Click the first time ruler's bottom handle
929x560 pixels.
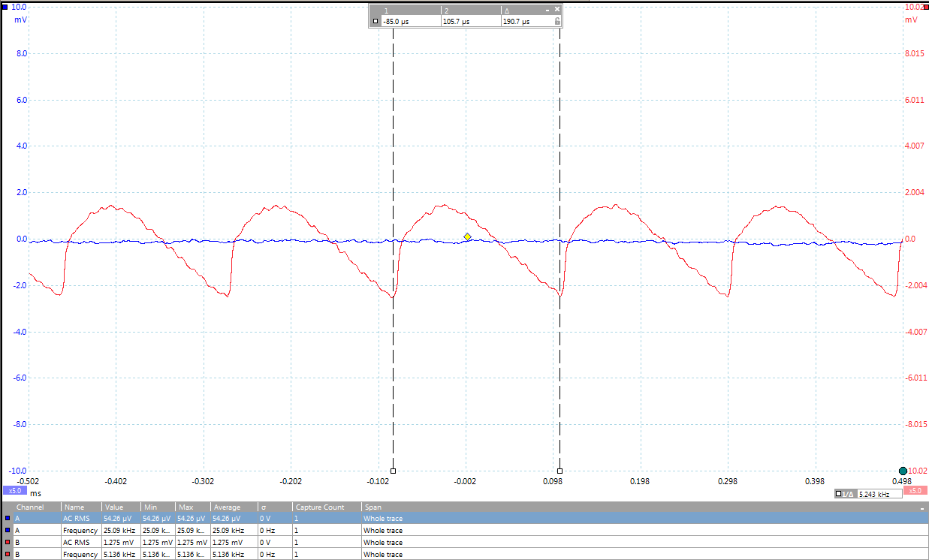[x=394, y=471]
